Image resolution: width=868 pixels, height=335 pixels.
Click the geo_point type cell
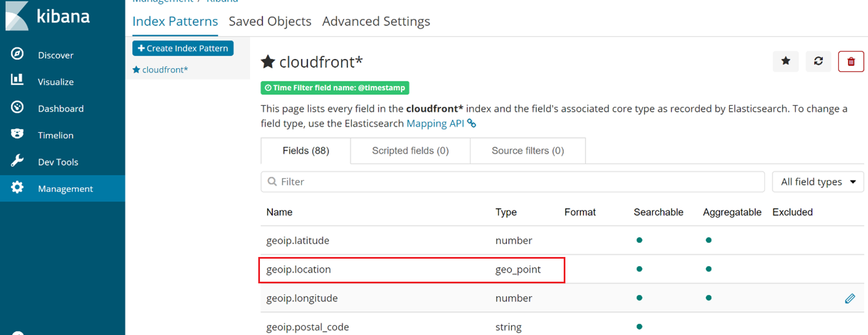pyautogui.click(x=518, y=269)
